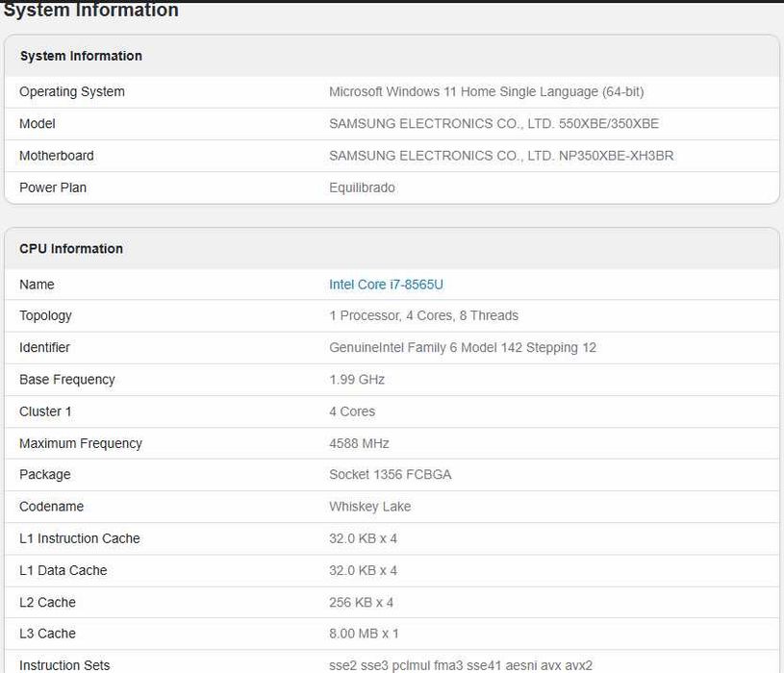Open the Intel Core i7-8565U link
The width and height of the screenshot is (784, 673).
coord(386,285)
